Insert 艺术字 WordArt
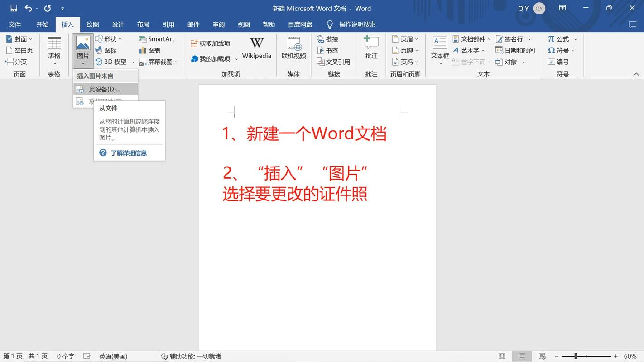The width and height of the screenshot is (644, 362). (x=469, y=51)
